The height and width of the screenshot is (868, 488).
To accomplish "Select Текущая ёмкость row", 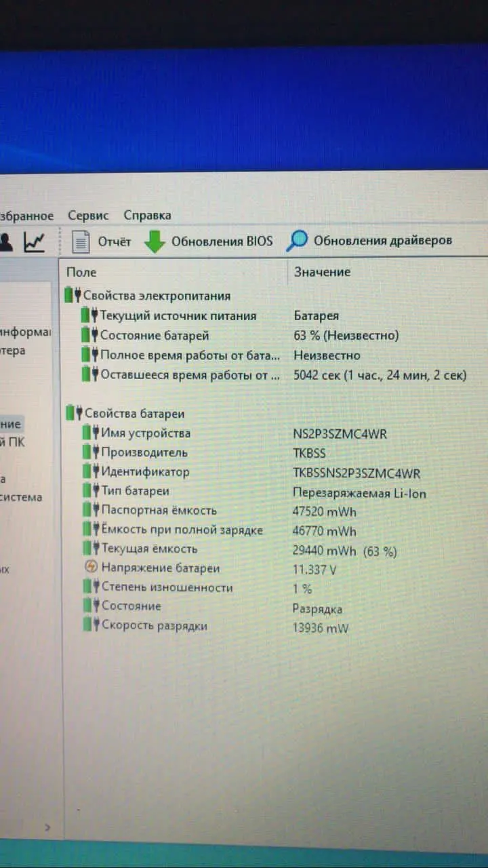I will tap(273, 549).
